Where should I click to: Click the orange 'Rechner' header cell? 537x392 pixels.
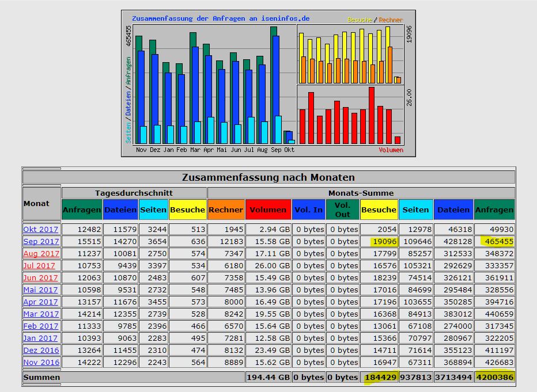[226, 210]
